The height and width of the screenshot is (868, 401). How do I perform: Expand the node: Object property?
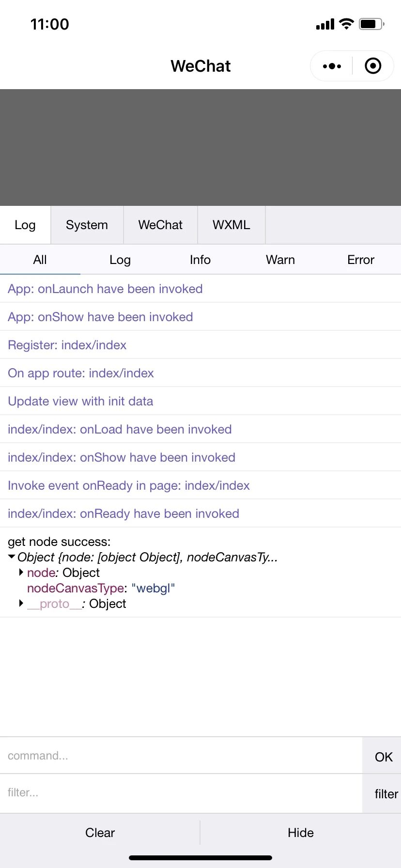[21, 573]
